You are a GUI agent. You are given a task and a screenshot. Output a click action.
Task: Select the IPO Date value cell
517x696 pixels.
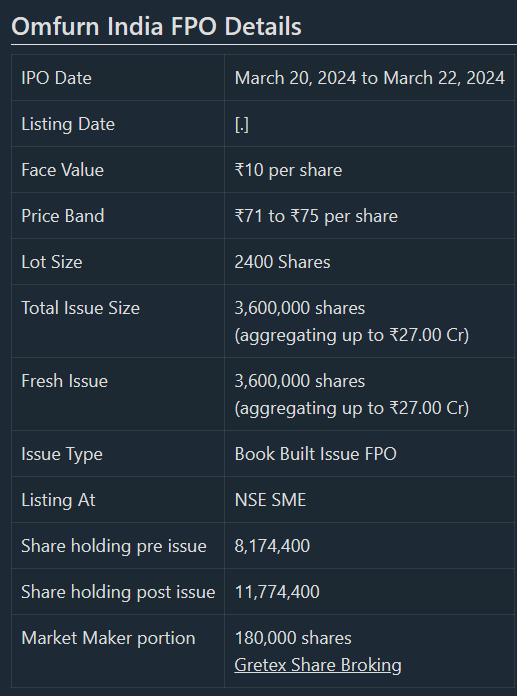[x=369, y=78]
